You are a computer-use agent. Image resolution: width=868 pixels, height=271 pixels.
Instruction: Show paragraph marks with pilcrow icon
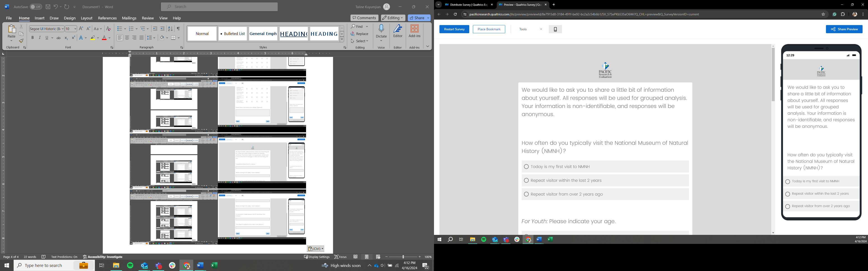pos(178,29)
